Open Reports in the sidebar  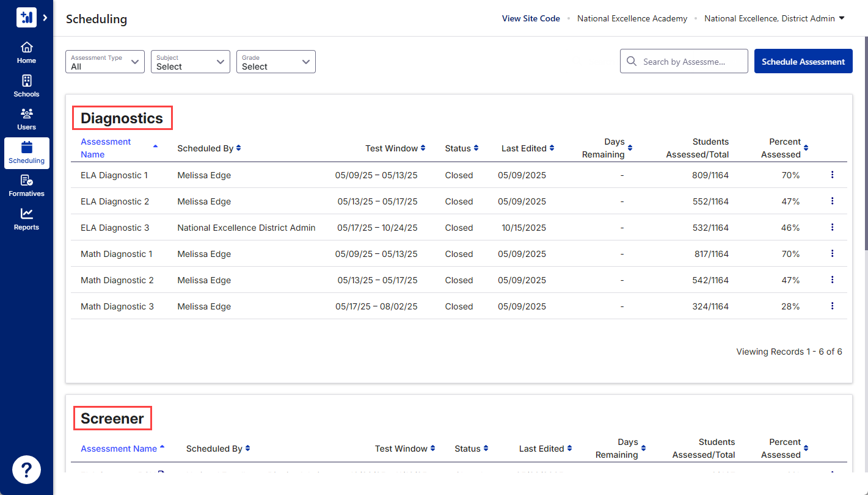click(26, 219)
